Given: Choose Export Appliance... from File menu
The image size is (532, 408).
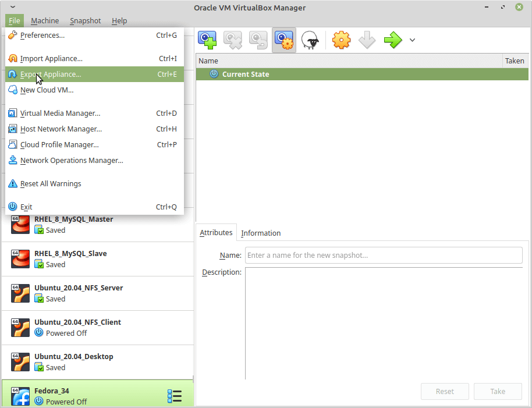Looking at the screenshot, I should pos(95,74).
